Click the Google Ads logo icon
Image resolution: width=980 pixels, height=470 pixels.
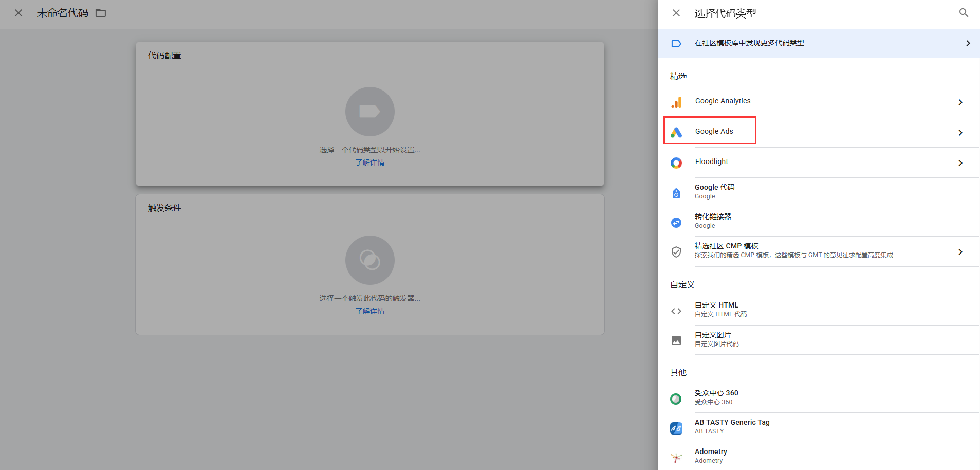click(676, 133)
